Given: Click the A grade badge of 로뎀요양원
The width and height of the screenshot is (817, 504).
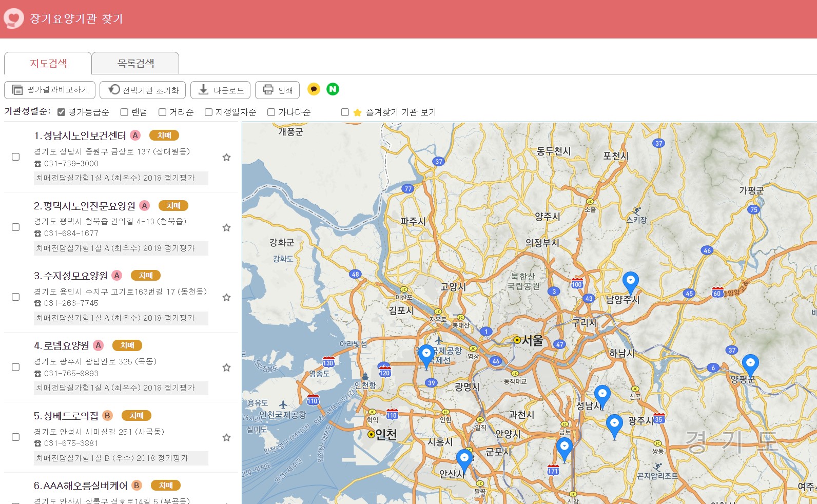Looking at the screenshot, I should pyautogui.click(x=98, y=345).
